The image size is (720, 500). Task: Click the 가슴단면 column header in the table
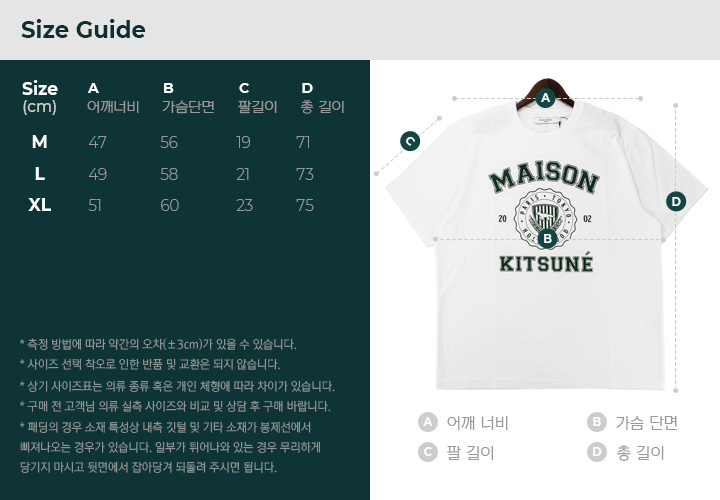[x=188, y=107]
